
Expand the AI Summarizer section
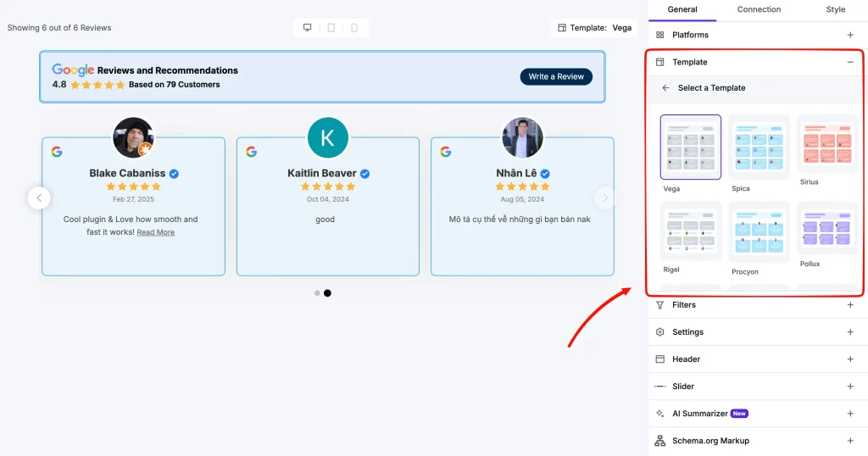pos(850,414)
